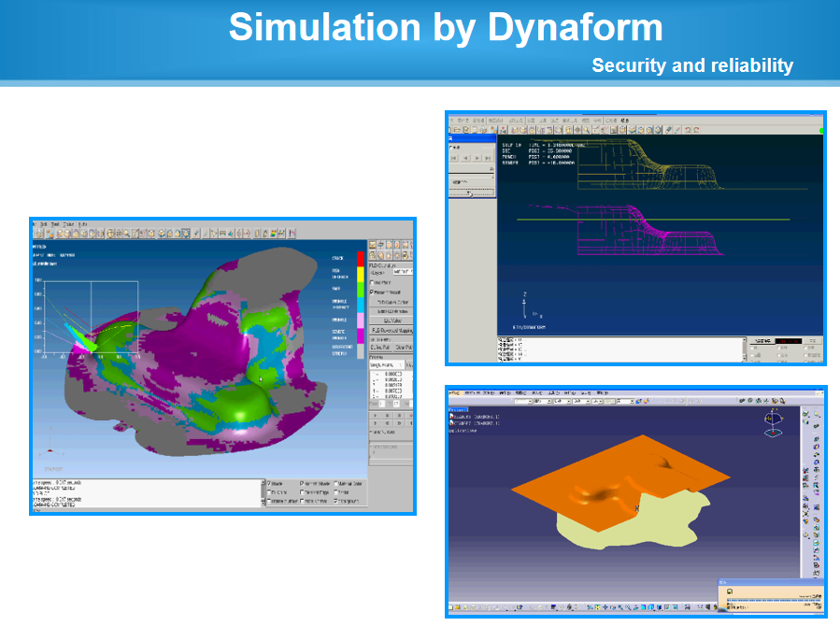
Task: Open the line thickness dropdown in CATIA toolbar
Action: [x=562, y=401]
